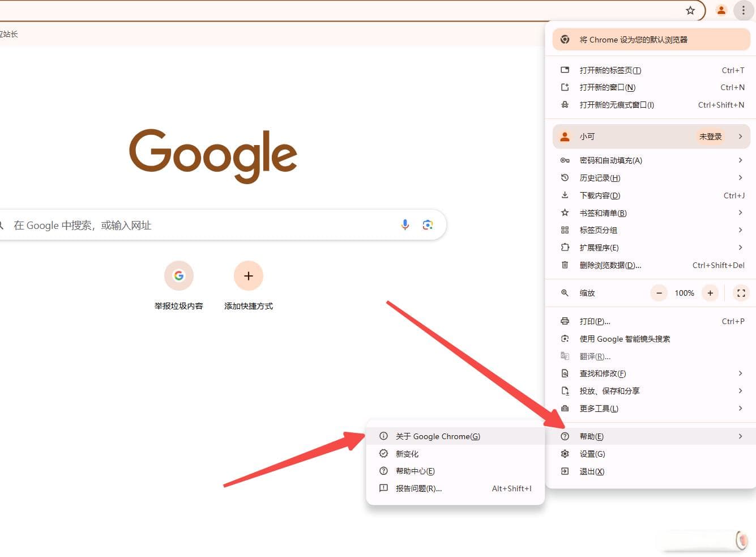
Task: Choose 退出(X) from Chrome menu
Action: coord(651,471)
